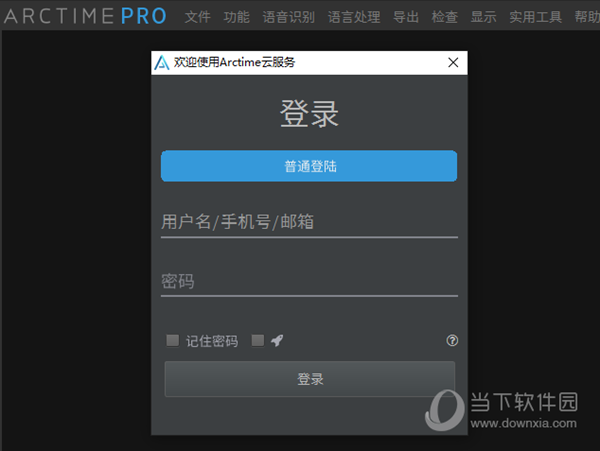Click the ARCTIME PRO logo text
The image size is (600, 451).
(x=85, y=16)
